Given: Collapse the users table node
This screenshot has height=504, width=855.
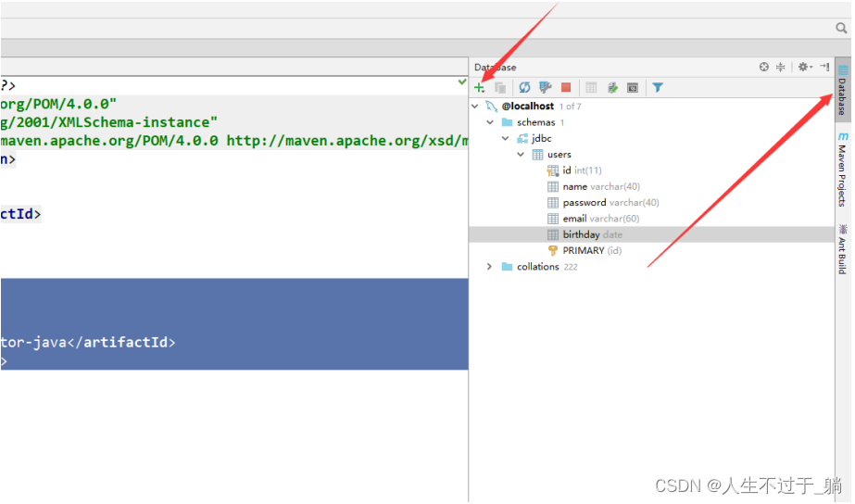Looking at the screenshot, I should [x=521, y=155].
